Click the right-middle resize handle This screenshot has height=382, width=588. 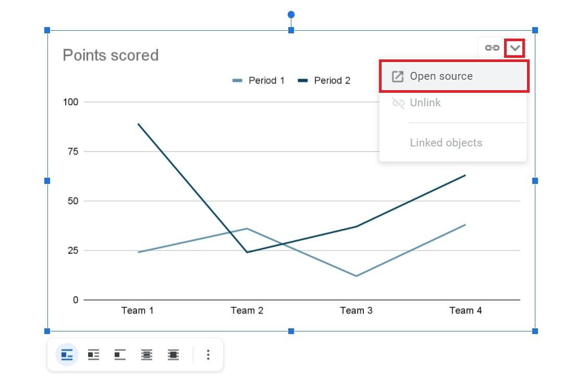(x=535, y=181)
